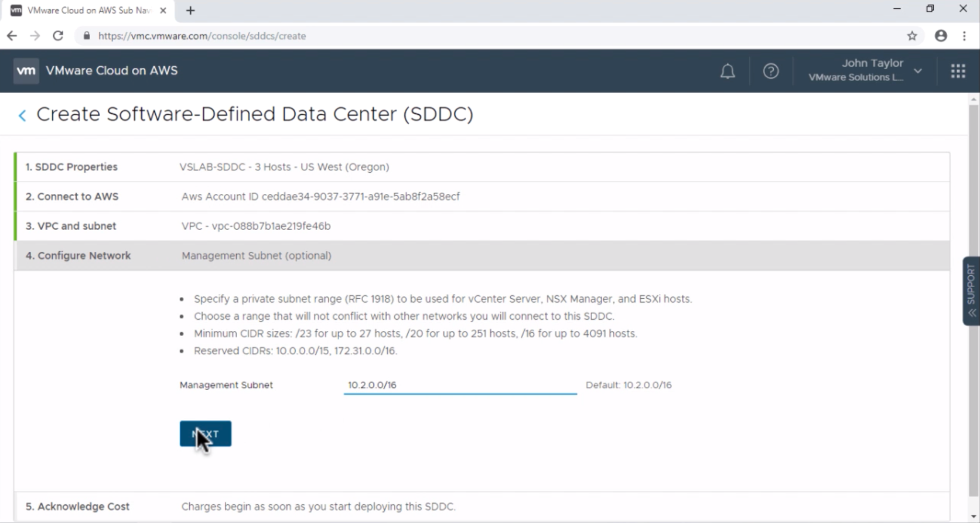Click the NEXT button
Image resolution: width=980 pixels, height=523 pixels.
pyautogui.click(x=206, y=433)
